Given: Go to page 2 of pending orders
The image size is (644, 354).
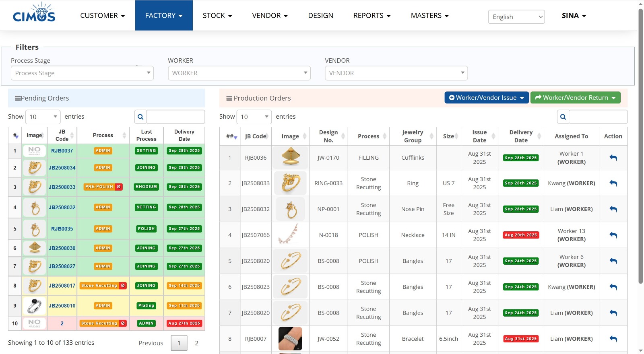Looking at the screenshot, I should tap(197, 343).
